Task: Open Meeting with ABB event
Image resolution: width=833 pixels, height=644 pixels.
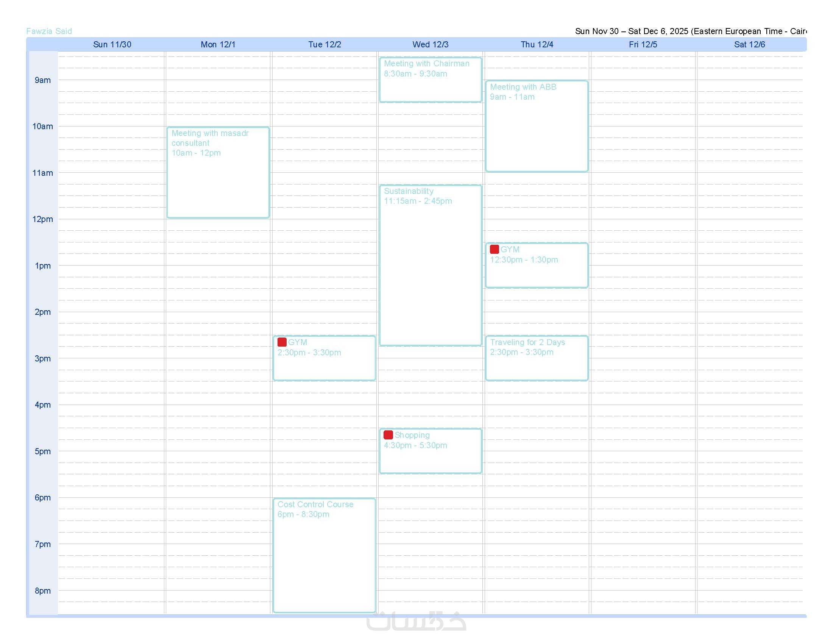Action: (x=536, y=126)
